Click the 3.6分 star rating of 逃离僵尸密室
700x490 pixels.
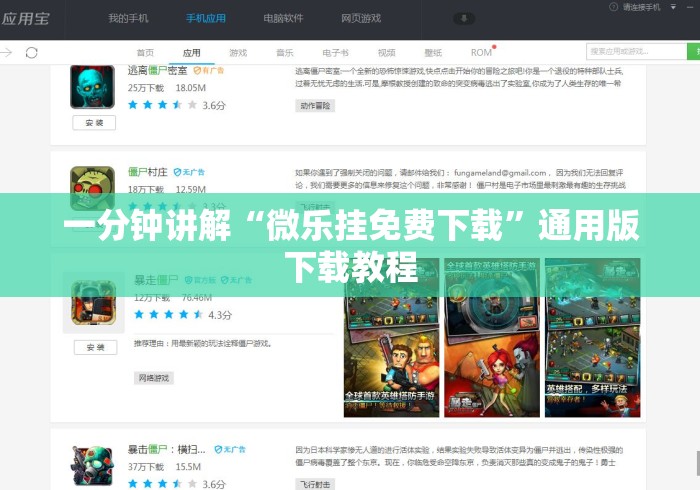click(176, 105)
